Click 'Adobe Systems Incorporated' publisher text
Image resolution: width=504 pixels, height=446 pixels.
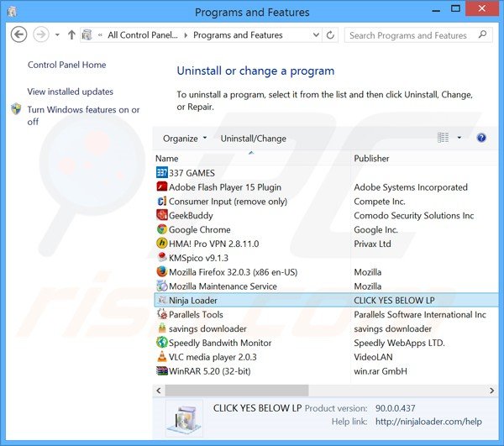[x=411, y=187]
